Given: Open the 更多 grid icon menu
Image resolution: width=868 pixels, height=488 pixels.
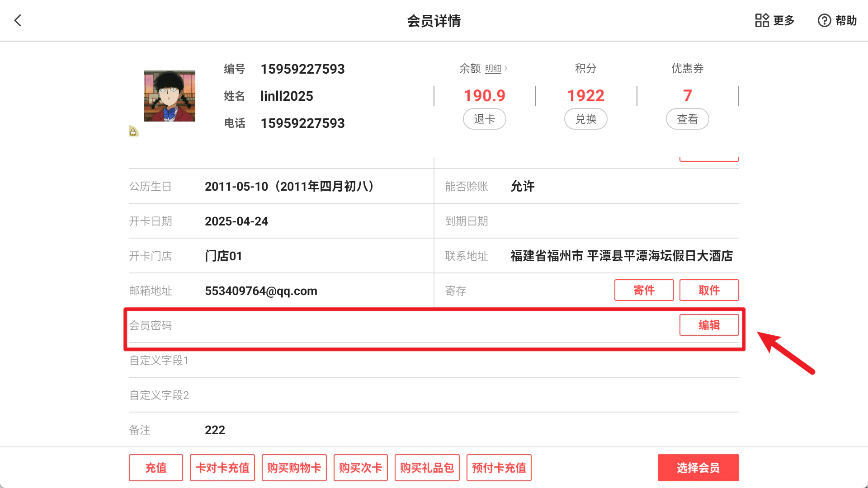Looking at the screenshot, I should click(x=762, y=20).
